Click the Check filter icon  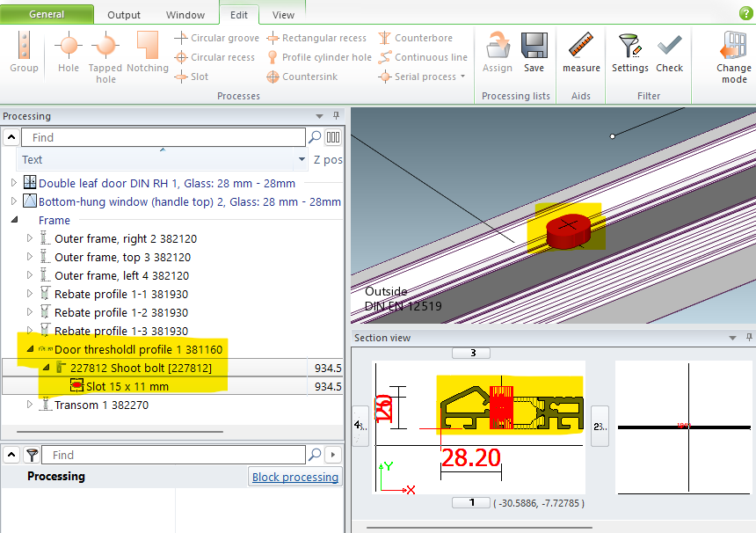coord(669,52)
